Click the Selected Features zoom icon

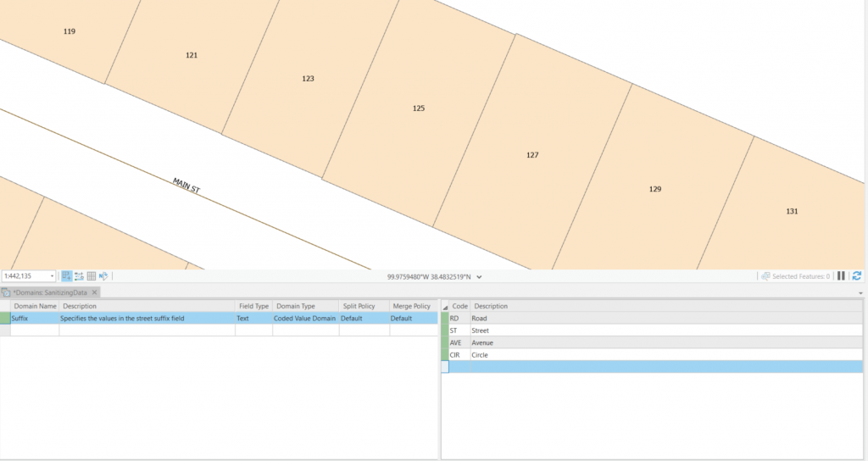[765, 276]
